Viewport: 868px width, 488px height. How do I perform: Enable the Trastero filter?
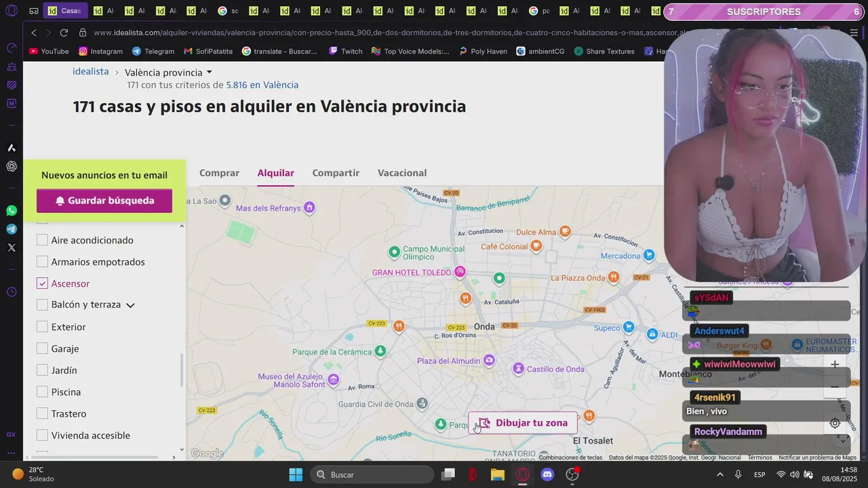click(x=42, y=413)
